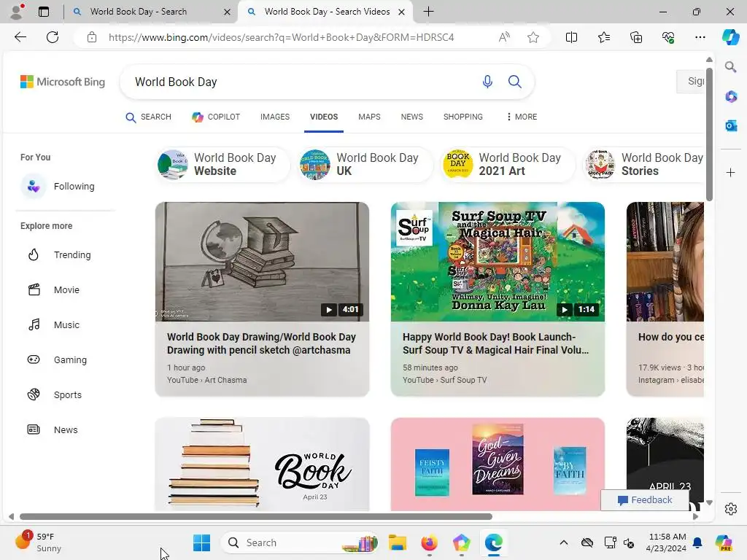This screenshot has height=560, width=747.
Task: Open the tab actions menu icon
Action: point(44,12)
